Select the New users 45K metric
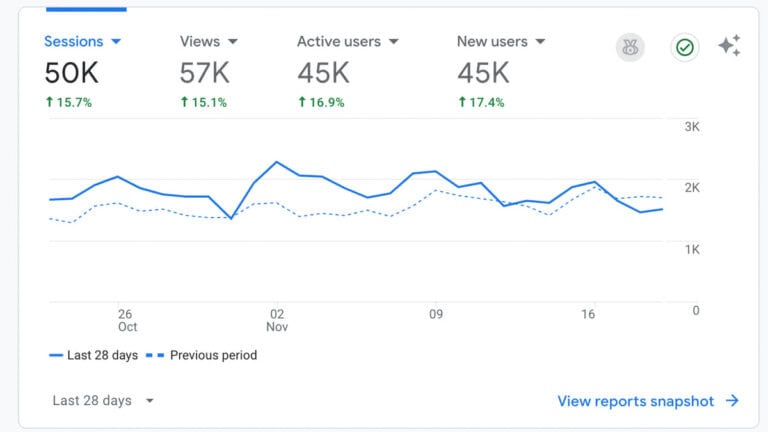 pyautogui.click(x=483, y=72)
